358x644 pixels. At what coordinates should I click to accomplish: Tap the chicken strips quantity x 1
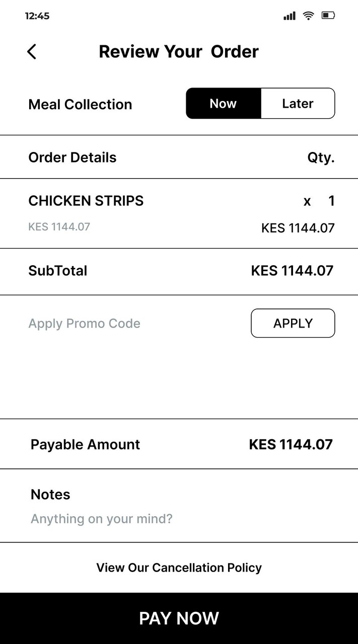tap(319, 201)
